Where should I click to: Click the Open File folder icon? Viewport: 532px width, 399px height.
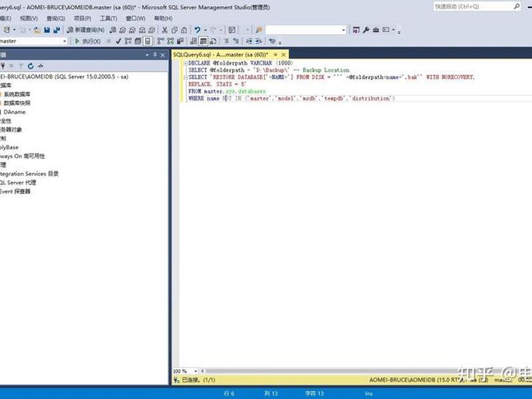click(x=37, y=30)
